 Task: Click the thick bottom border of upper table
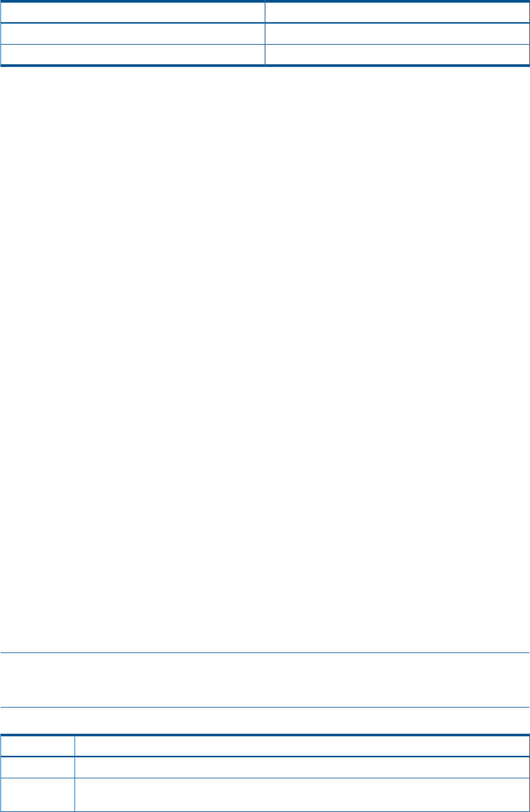coord(265,67)
